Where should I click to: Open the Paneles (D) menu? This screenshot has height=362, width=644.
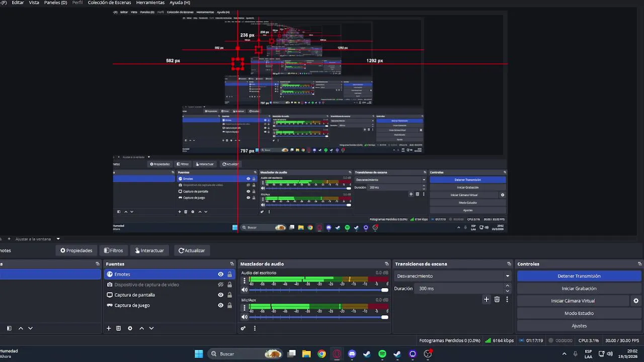[x=55, y=3]
